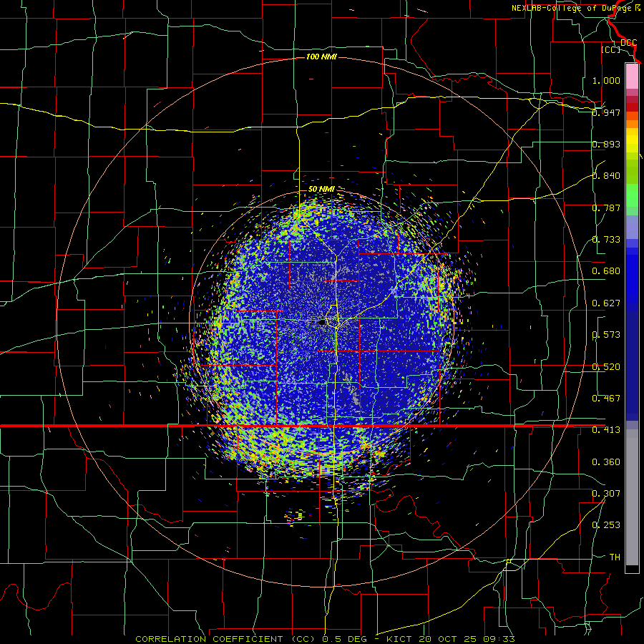Click the 0.573 legend value
Image resolution: width=644 pixels, height=644 pixels.
[x=606, y=335]
